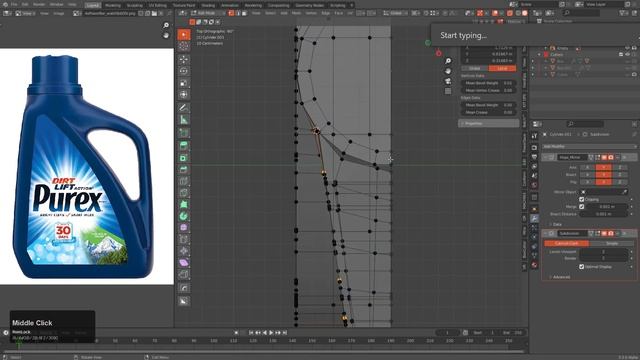This screenshot has height=360, width=640.
Task: Switch to the Modeling workspace tab
Action: pos(113,5)
